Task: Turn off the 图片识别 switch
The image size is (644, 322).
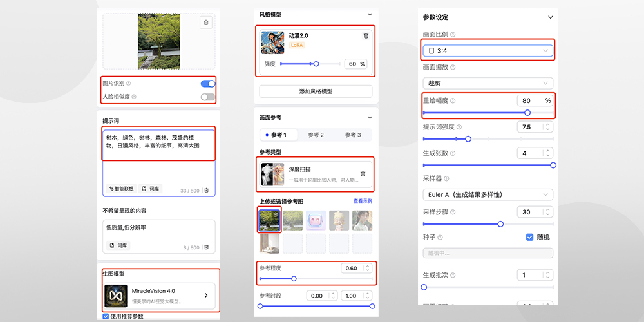Action: click(208, 84)
